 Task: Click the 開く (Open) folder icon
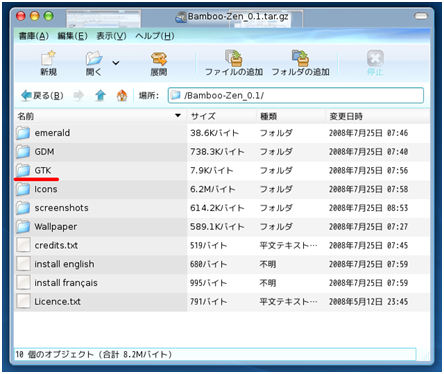pyautogui.click(x=94, y=58)
